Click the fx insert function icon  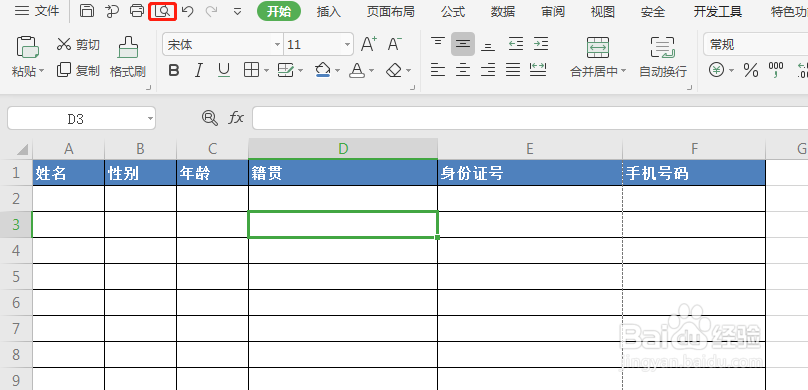(x=236, y=118)
